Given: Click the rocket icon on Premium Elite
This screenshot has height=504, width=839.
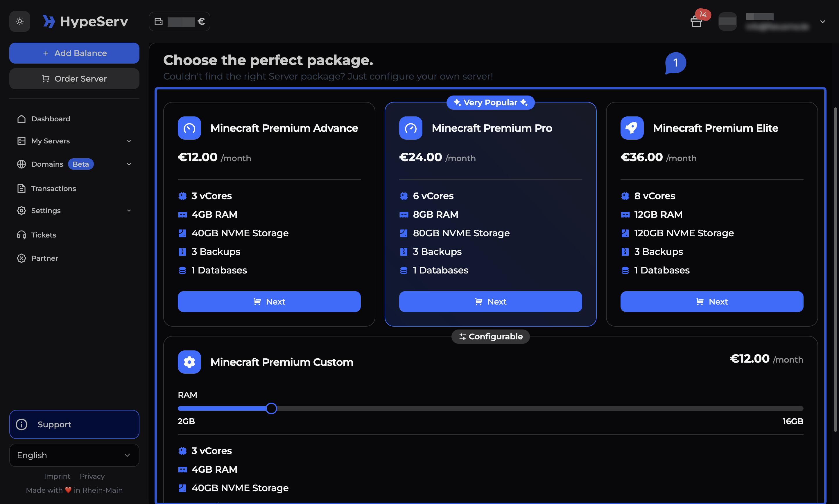Looking at the screenshot, I should tap(632, 128).
